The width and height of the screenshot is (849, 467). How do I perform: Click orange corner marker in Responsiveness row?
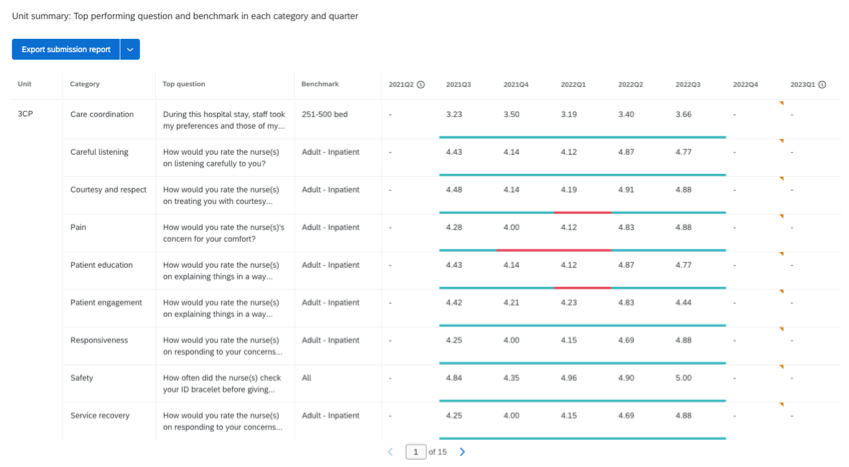click(x=781, y=329)
